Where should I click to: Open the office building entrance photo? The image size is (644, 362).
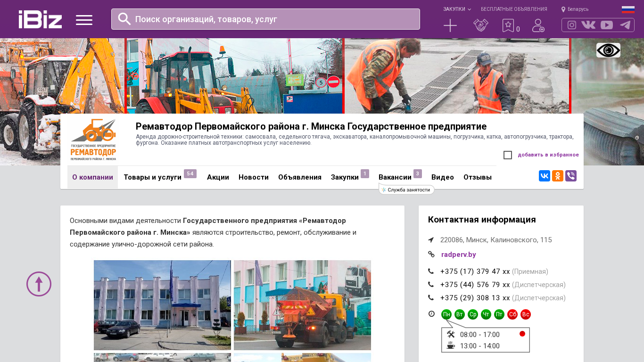(x=162, y=305)
